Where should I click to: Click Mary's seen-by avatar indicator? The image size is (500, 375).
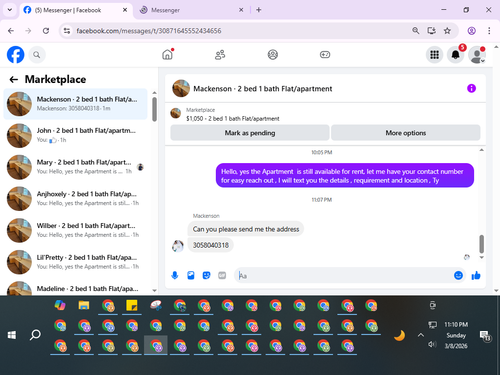(x=140, y=167)
